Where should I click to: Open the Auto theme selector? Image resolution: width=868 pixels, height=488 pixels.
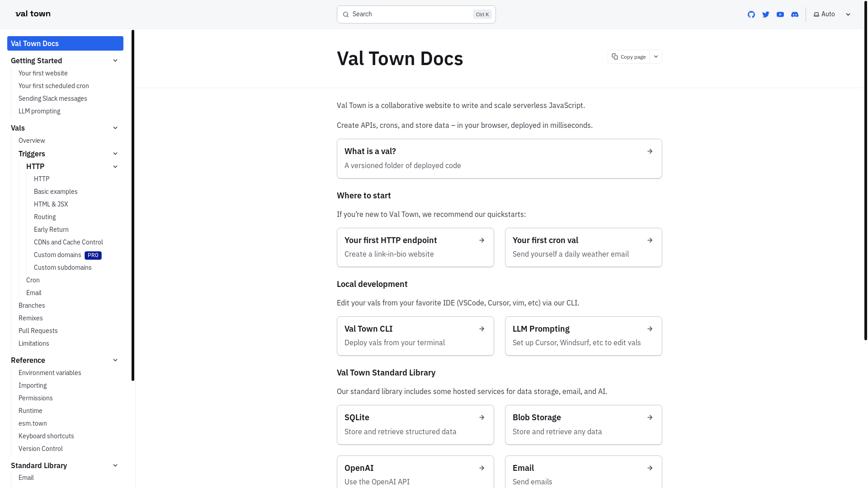(832, 14)
